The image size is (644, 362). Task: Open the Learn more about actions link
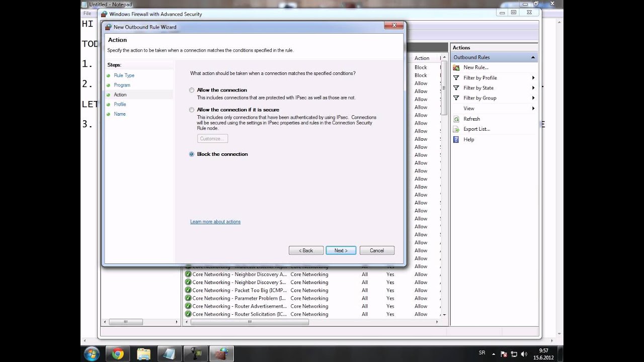pos(215,222)
